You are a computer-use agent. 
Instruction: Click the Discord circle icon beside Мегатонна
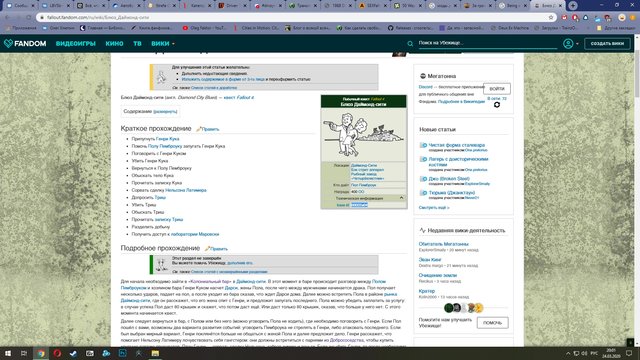point(423,76)
